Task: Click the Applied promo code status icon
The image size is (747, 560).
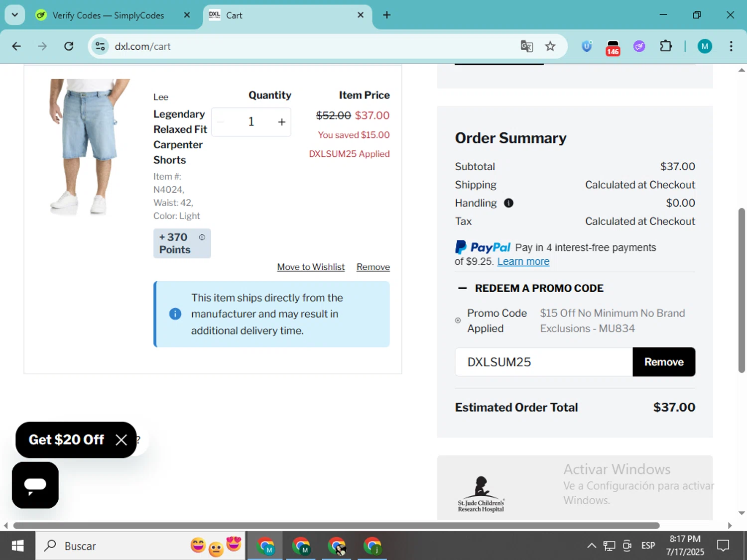Action: (x=458, y=321)
